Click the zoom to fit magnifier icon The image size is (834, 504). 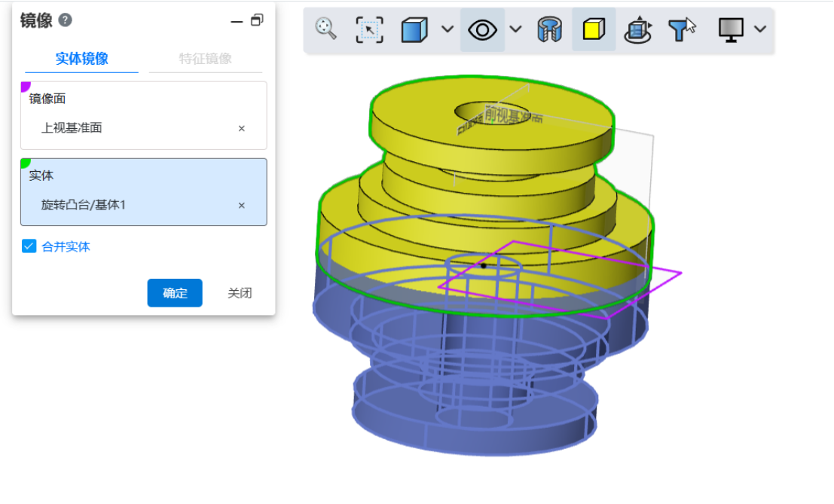(325, 29)
